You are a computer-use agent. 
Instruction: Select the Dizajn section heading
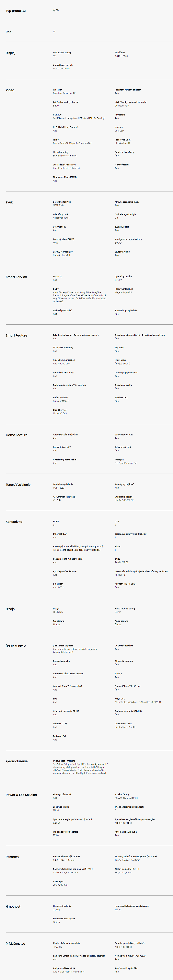[x=10, y=609]
